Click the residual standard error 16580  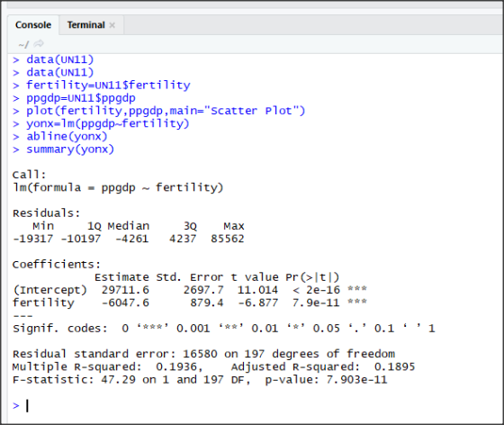[x=200, y=354]
